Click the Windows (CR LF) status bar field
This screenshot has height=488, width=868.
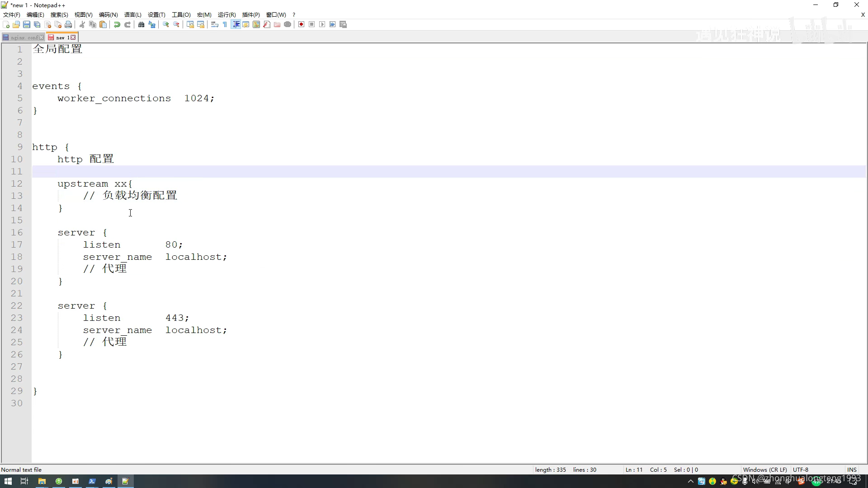(764, 469)
